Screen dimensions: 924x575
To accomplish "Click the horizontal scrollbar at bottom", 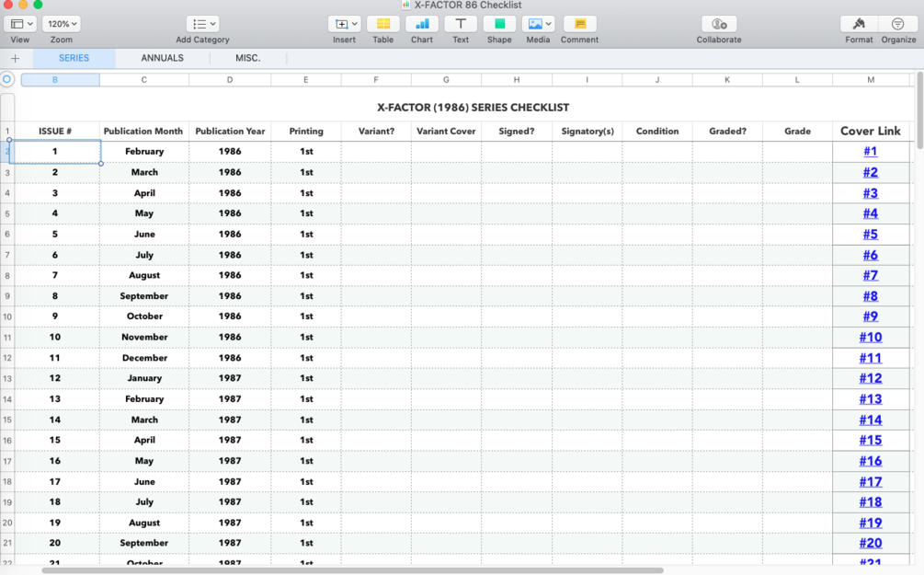I will [x=352, y=570].
